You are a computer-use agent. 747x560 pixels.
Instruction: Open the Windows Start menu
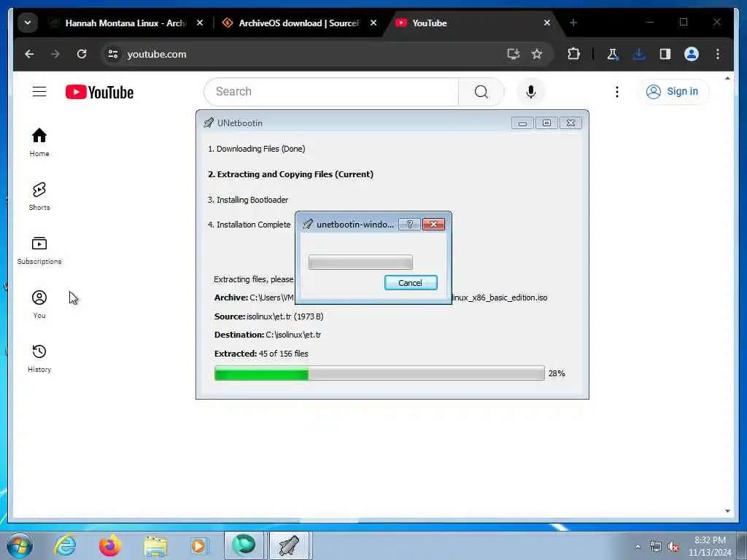(20, 545)
